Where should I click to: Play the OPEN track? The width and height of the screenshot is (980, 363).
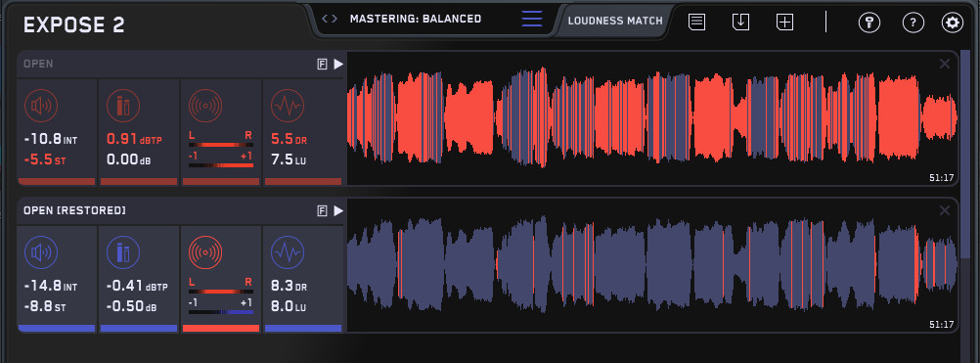click(x=338, y=64)
